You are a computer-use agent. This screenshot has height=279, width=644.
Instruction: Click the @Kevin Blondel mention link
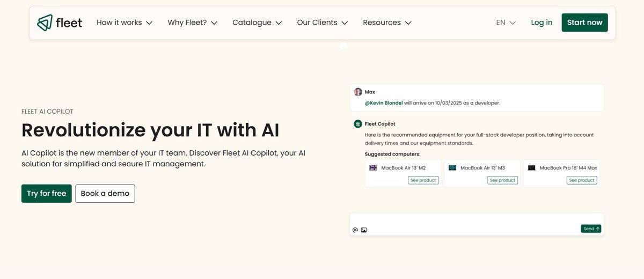tap(384, 103)
